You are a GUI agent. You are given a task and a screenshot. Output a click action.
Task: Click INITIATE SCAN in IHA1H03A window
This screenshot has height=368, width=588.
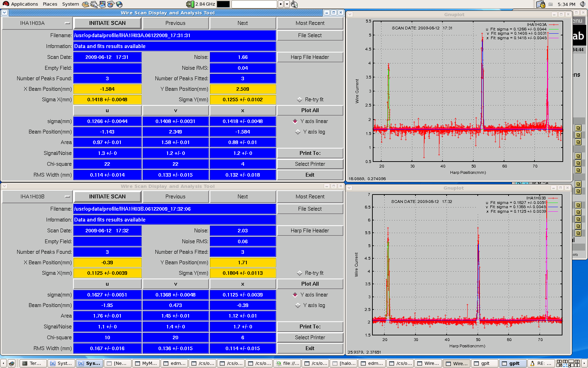click(107, 23)
